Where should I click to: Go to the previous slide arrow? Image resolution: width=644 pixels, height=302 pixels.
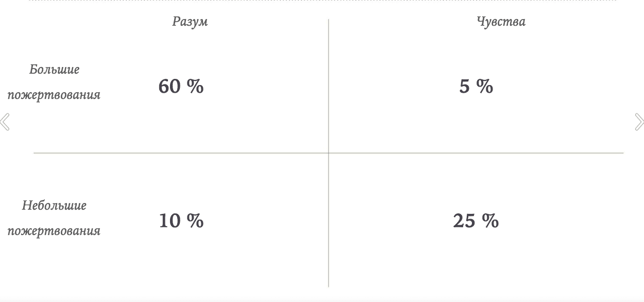tap(5, 122)
